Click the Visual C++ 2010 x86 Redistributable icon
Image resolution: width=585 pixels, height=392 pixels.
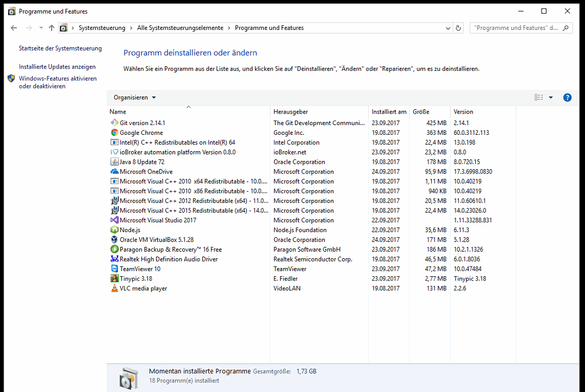click(x=114, y=191)
